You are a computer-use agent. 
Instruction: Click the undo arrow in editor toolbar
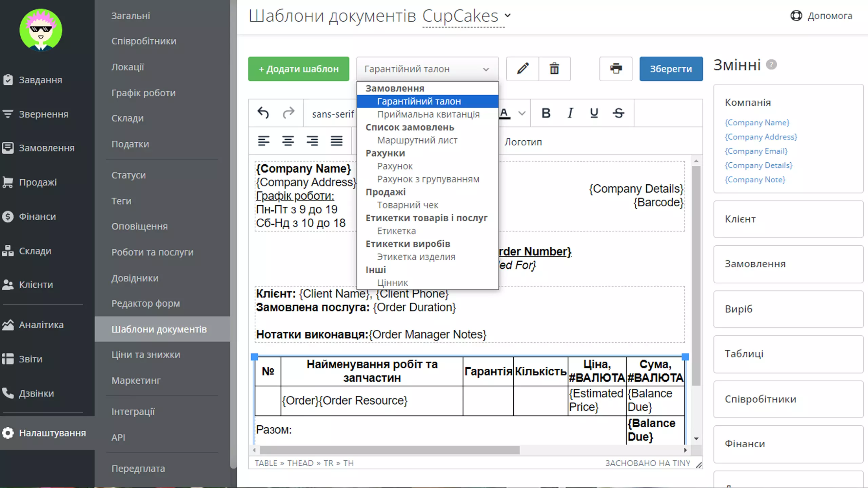coord(263,113)
